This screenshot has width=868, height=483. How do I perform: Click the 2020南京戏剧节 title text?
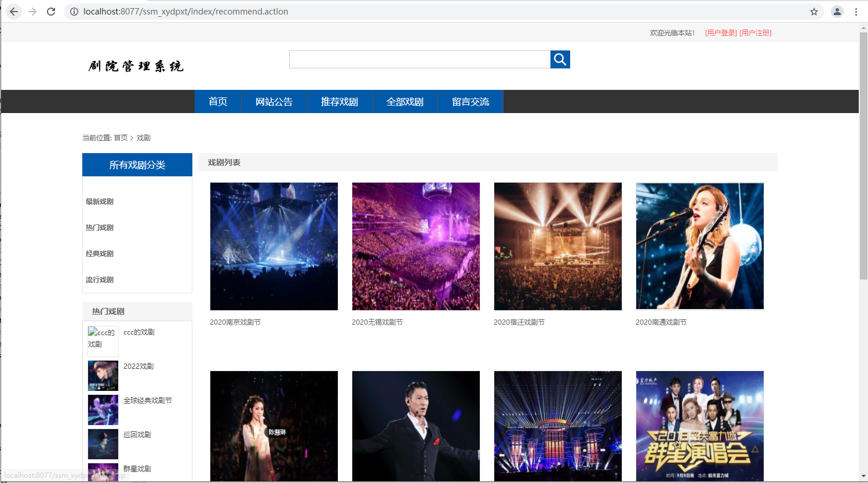point(235,322)
